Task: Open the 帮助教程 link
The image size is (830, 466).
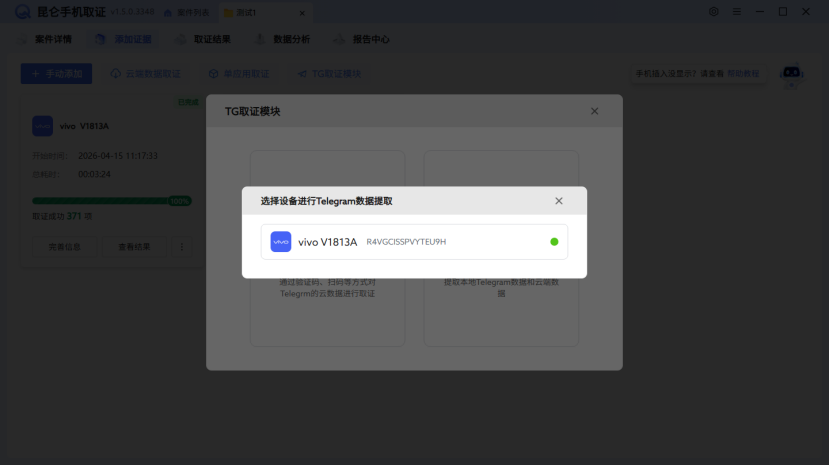Action: coord(743,74)
